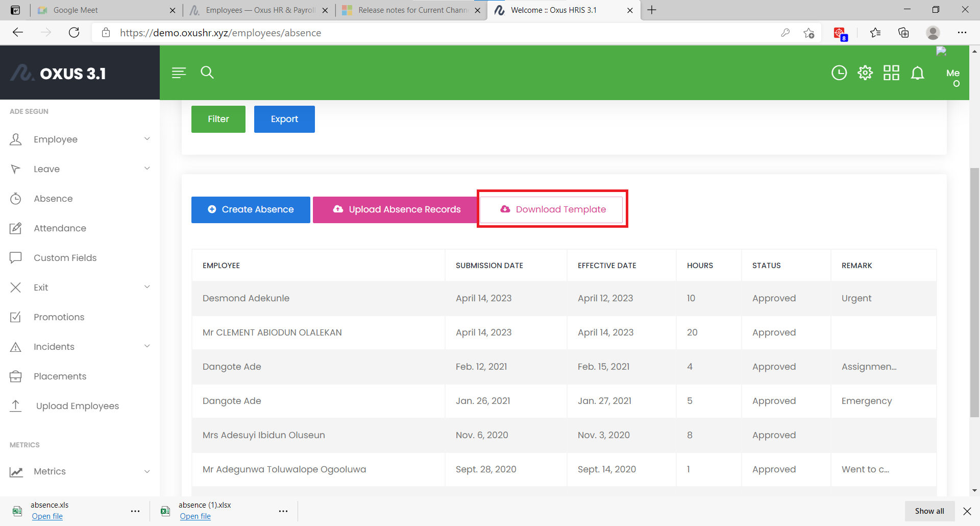Expand the Exit sidebar submenu chevron

[147, 287]
